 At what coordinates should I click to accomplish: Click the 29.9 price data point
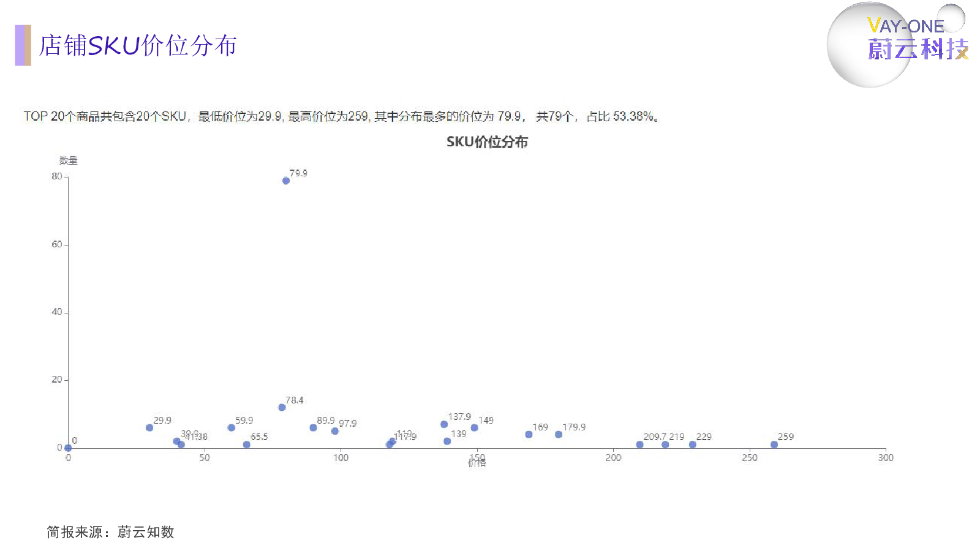pos(149,427)
